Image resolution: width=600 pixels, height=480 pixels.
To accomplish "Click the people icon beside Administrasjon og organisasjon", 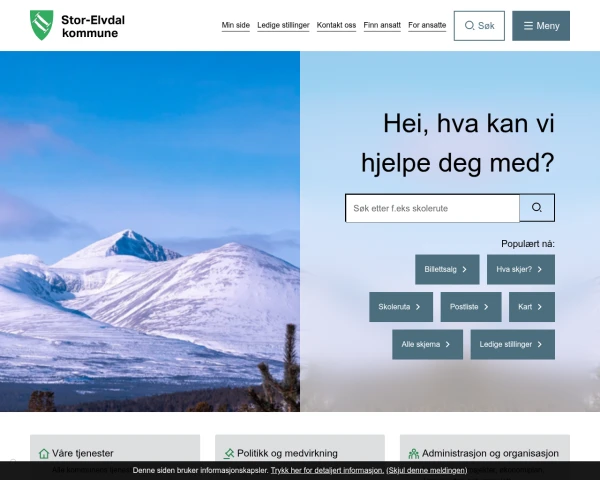I will tap(414, 454).
